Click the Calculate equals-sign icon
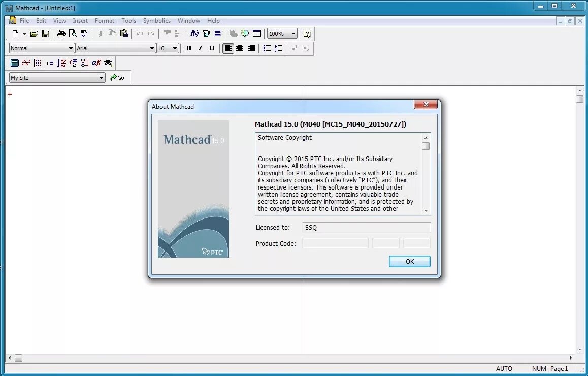The image size is (588, 376). (217, 34)
